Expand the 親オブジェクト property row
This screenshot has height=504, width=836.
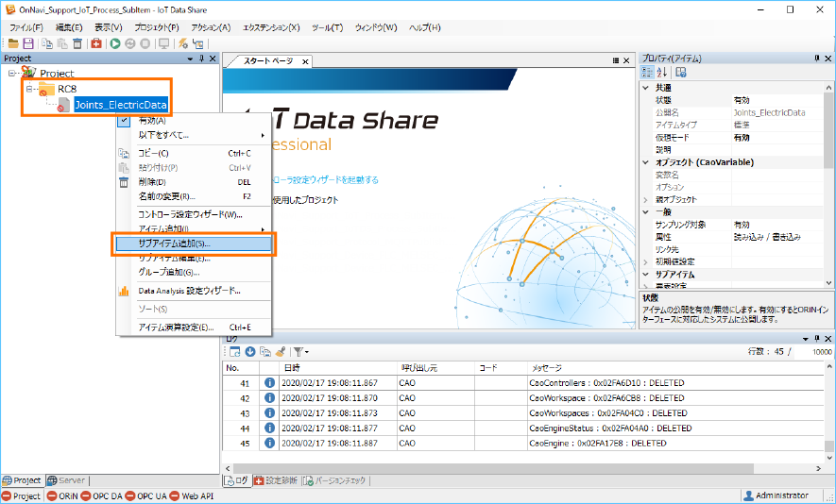(x=647, y=199)
